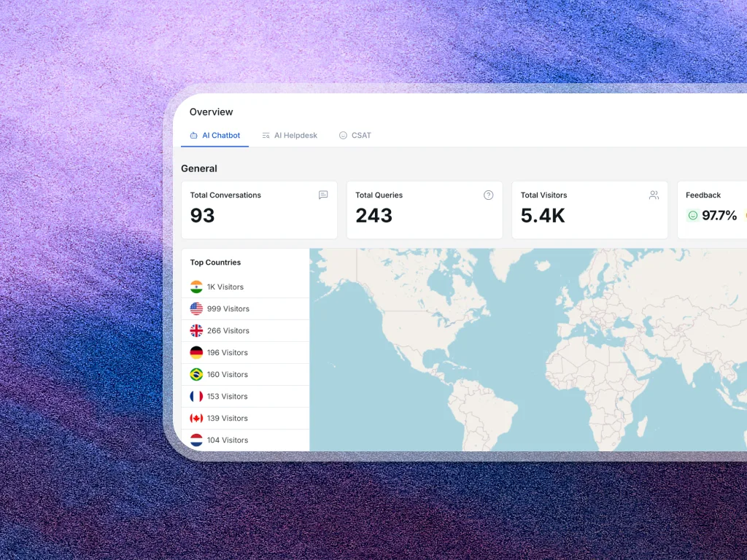Click the green smiley Feedback icon
Viewport: 747px width, 560px height.
pos(693,216)
